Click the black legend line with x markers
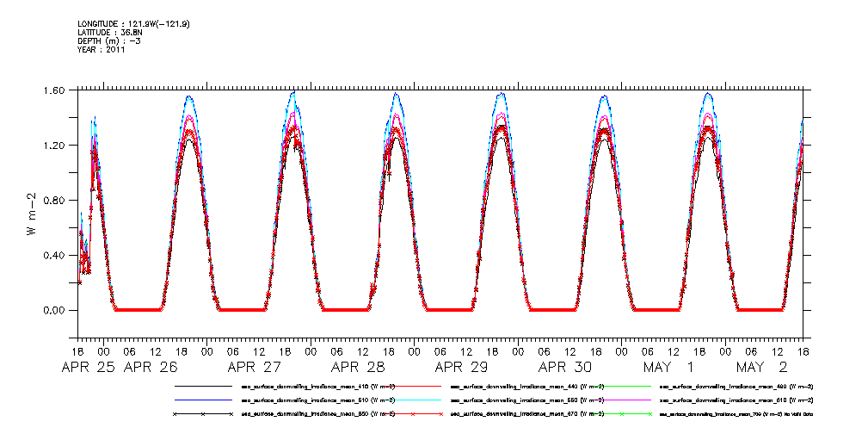 [203, 414]
